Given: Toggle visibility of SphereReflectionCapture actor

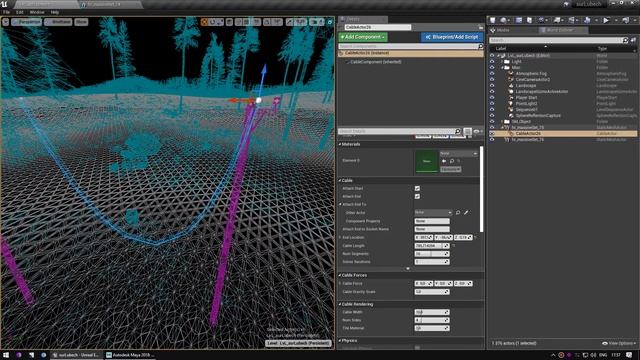Looking at the screenshot, I should (x=492, y=116).
